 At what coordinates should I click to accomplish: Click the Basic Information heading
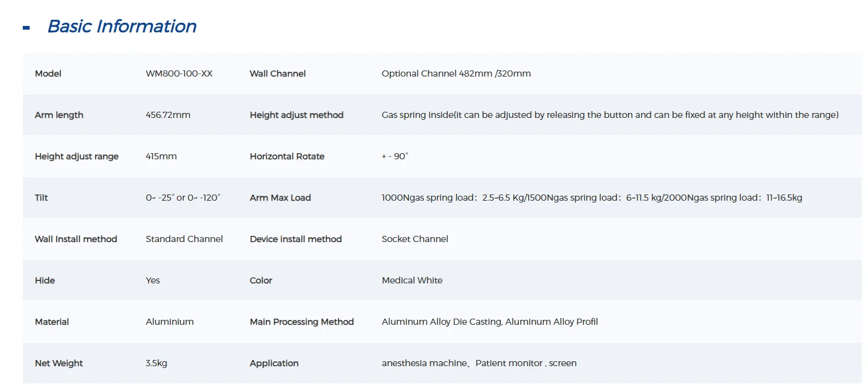[x=122, y=27]
